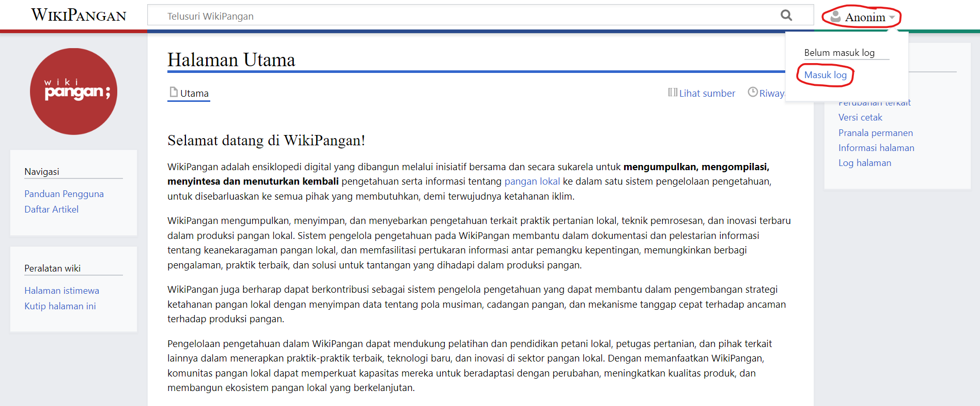Image resolution: width=980 pixels, height=406 pixels.
Task: Click the Riwayat clock icon
Action: pos(753,92)
